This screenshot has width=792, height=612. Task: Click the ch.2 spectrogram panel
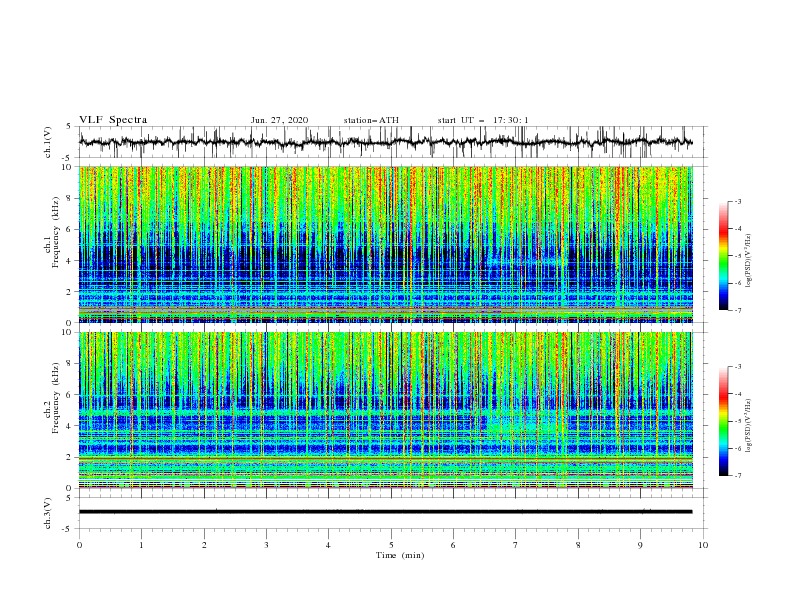tap(385, 410)
